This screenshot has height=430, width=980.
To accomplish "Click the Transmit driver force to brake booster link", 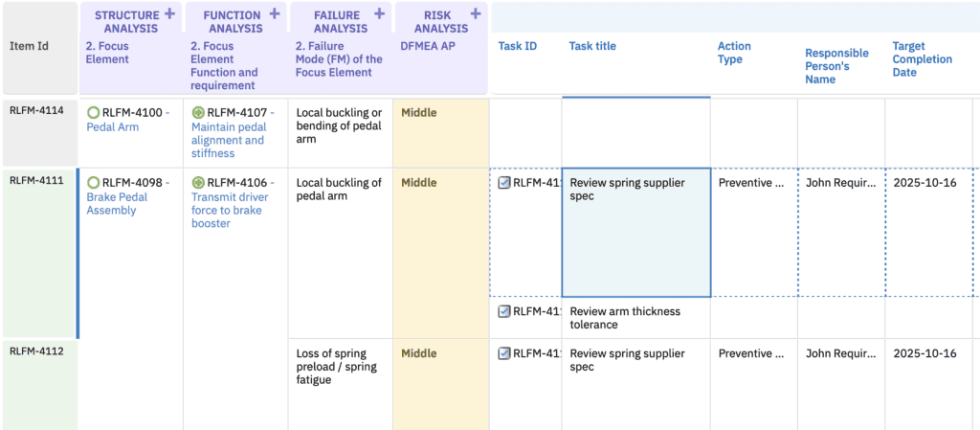I will tap(229, 210).
